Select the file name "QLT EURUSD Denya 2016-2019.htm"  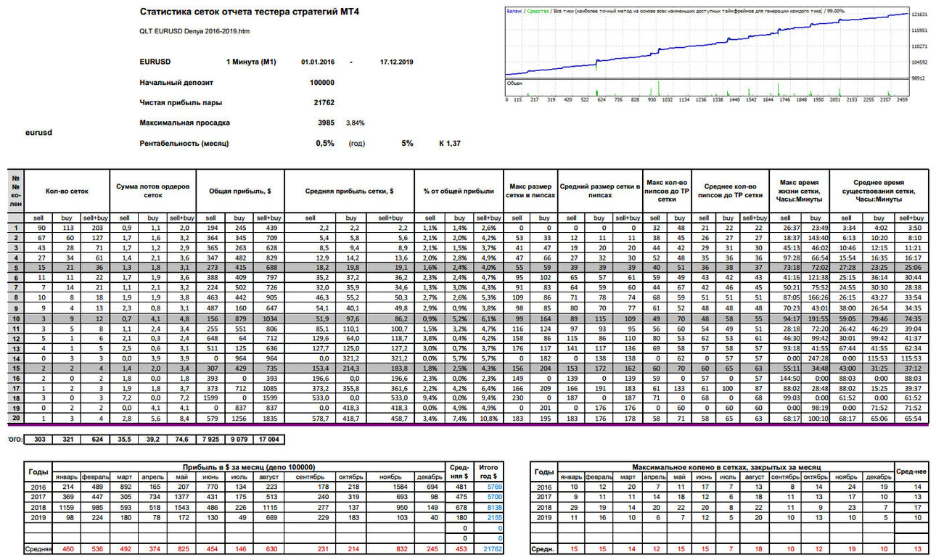tap(194, 31)
